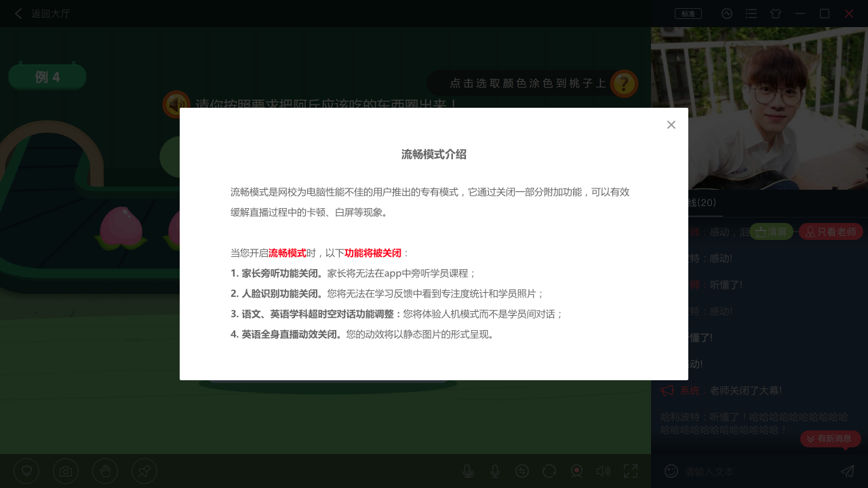Image resolution: width=868 pixels, height=488 pixels.
Task: Take a screenshot with the camera icon
Action: pos(66,471)
